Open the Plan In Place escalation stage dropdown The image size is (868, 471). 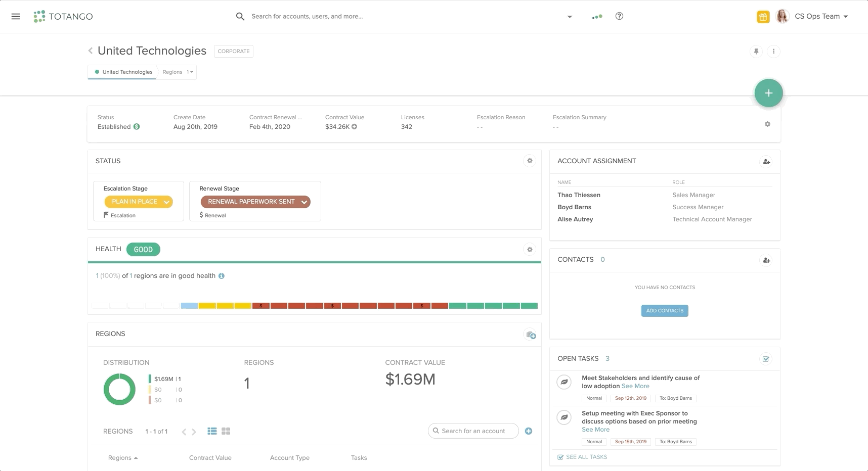pyautogui.click(x=139, y=202)
